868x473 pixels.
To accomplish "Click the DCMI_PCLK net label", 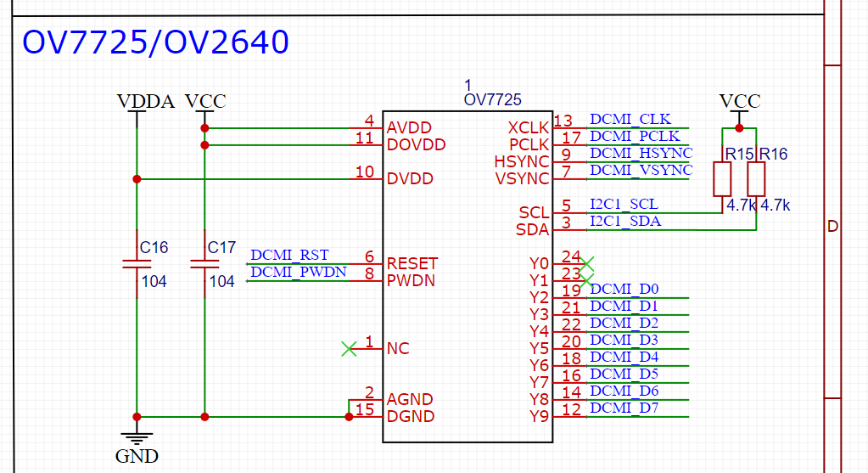I will 635,136.
